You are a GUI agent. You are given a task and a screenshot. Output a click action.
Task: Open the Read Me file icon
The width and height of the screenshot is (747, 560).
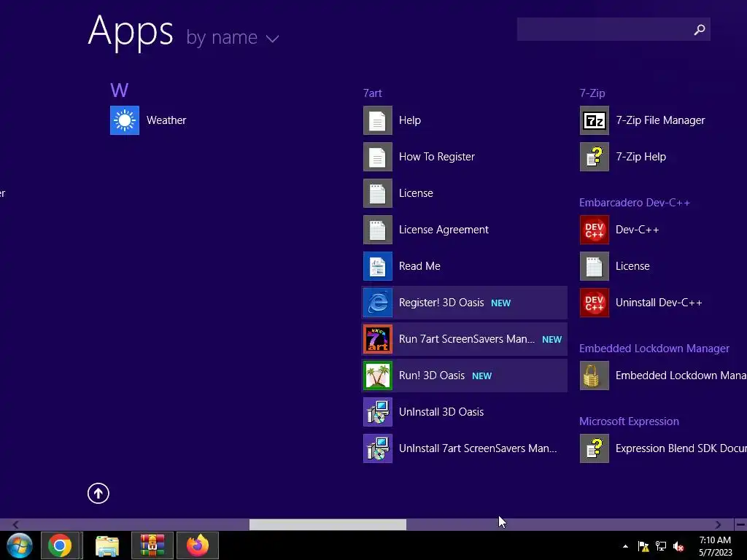[x=377, y=265]
